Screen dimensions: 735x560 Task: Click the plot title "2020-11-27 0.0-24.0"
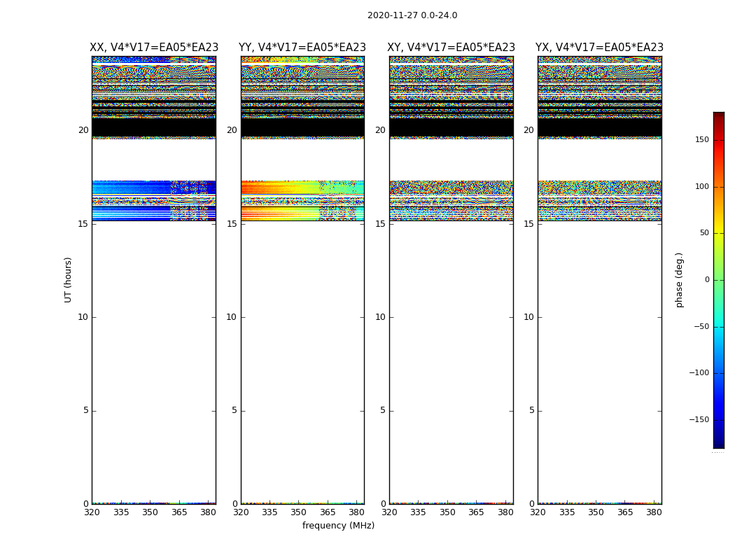[x=412, y=15]
